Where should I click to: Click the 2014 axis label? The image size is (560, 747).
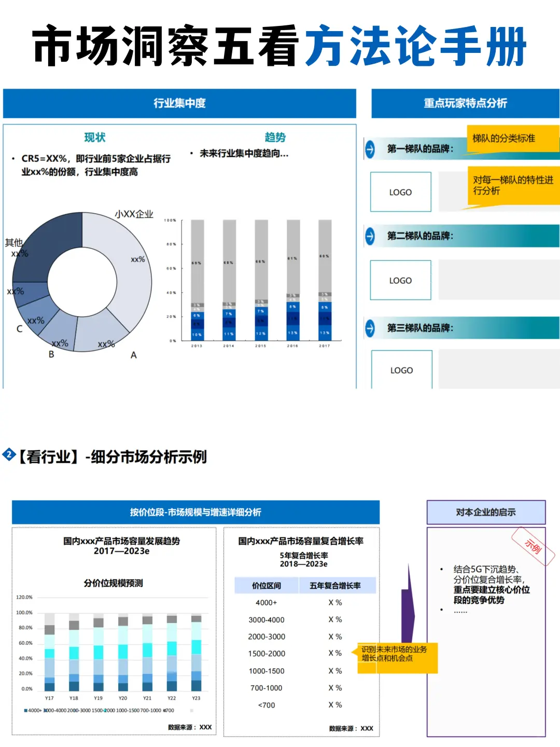click(229, 346)
